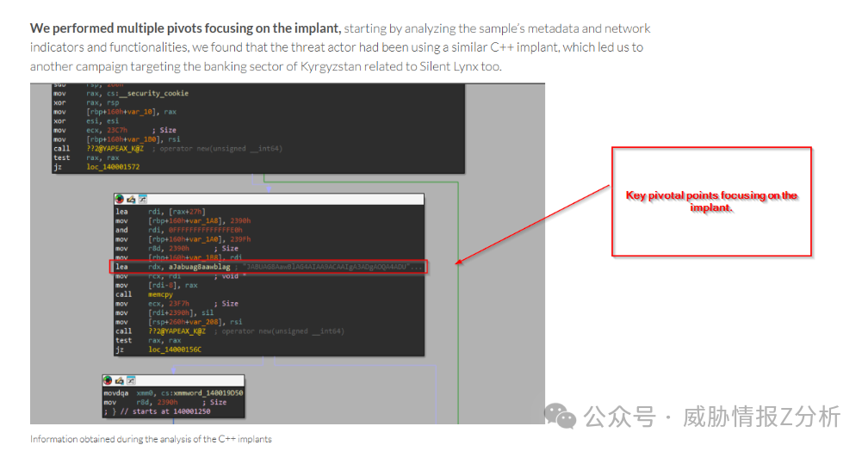Click line 'and rdi, 0FFFFFFFFFFFFFFE0h'
Screen dimensions: 868x451
tap(179, 230)
